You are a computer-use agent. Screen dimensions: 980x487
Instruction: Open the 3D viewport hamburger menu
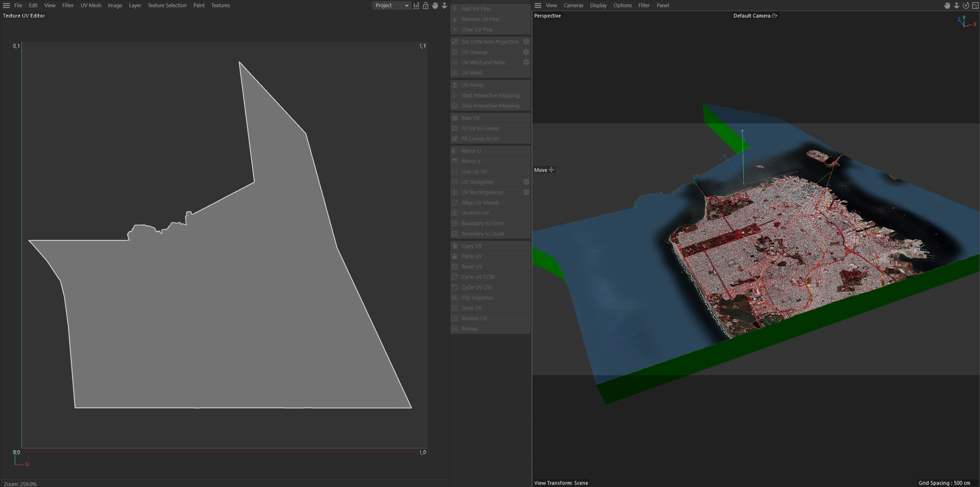tap(538, 5)
